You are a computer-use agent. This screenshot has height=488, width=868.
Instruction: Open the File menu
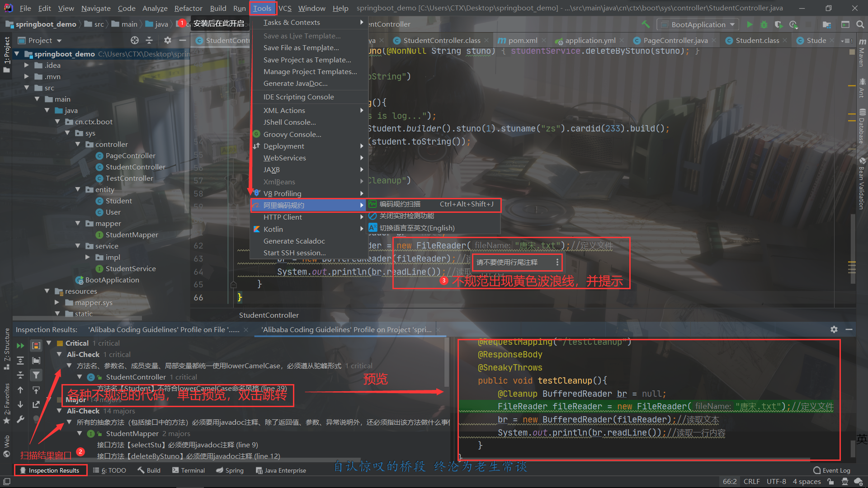(x=25, y=8)
